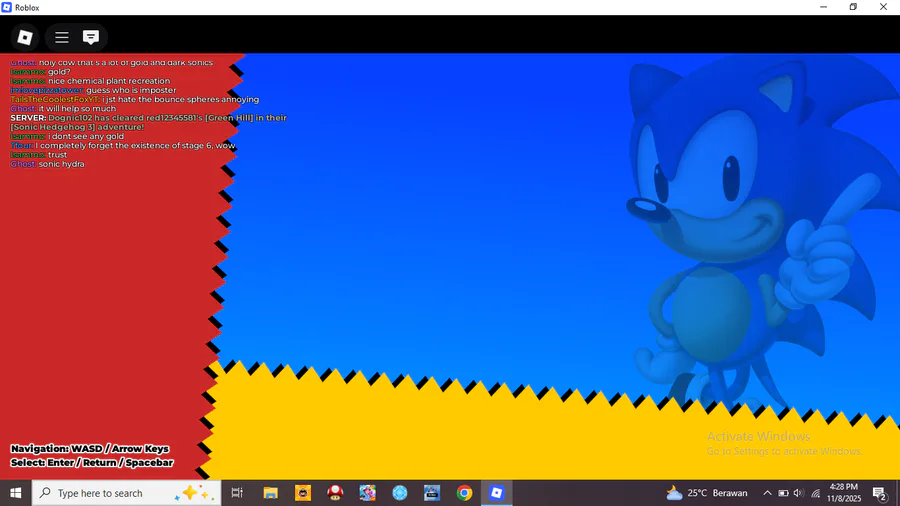
Task: Click the search highlights sparkle icon
Action: coord(193,493)
